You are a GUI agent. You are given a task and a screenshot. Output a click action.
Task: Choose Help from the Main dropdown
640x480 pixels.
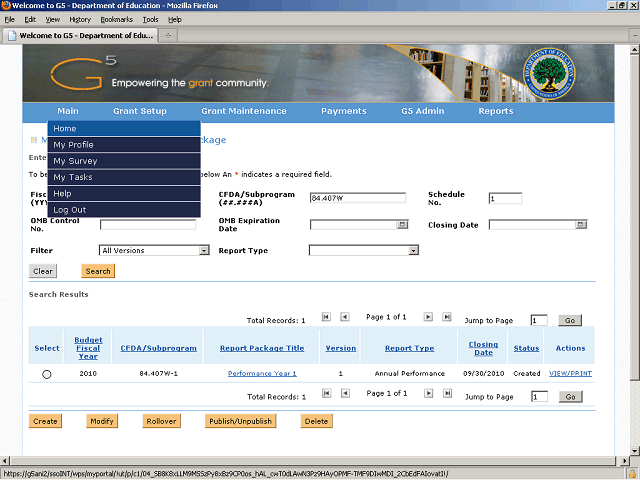[x=124, y=194]
